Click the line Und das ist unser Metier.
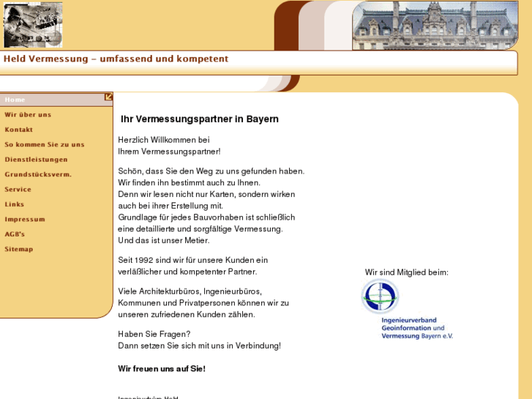Viewport: 532px width, 399px height. [x=163, y=240]
